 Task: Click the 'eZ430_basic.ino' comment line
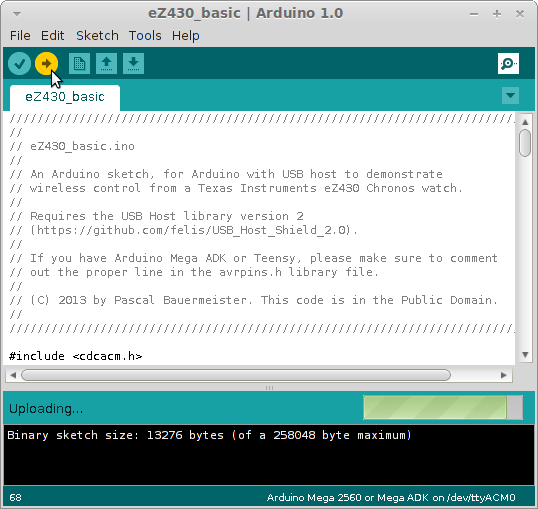tap(72, 147)
